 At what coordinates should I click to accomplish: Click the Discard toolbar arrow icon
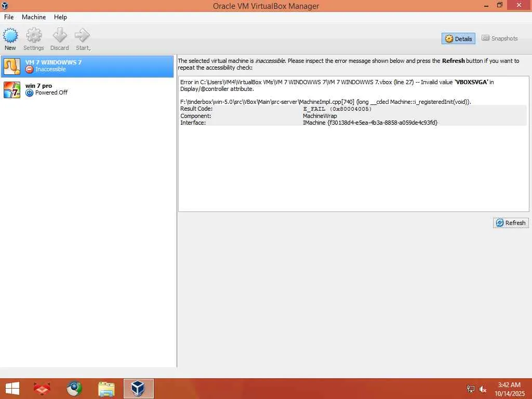tap(60, 35)
